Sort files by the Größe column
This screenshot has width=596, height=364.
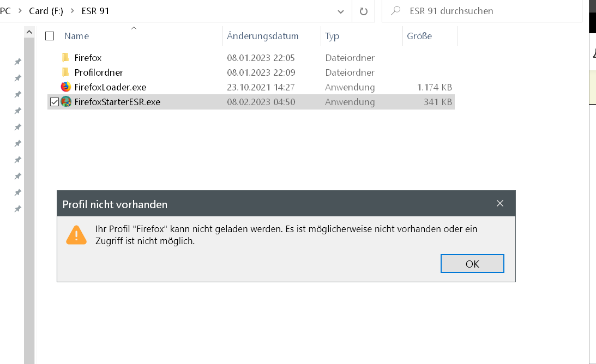tap(419, 36)
